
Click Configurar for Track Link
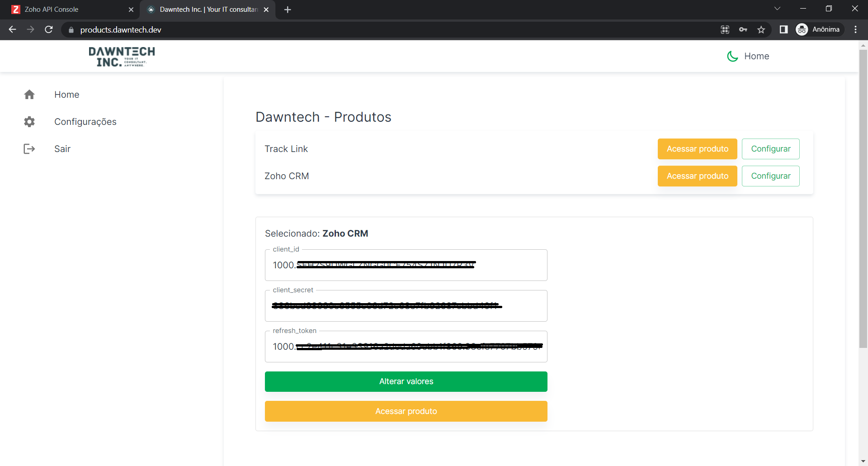tap(770, 149)
